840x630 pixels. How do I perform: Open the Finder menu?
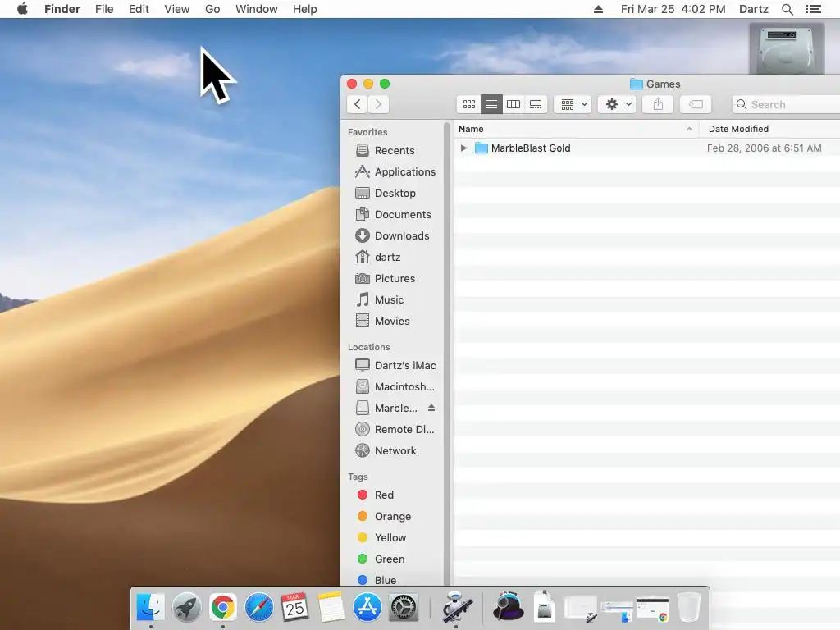click(x=62, y=9)
